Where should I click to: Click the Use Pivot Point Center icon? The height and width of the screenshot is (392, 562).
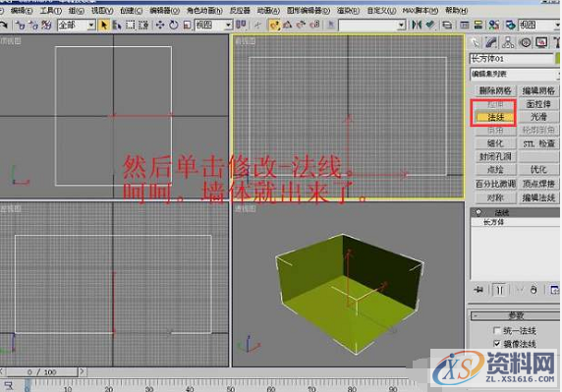tap(241, 25)
